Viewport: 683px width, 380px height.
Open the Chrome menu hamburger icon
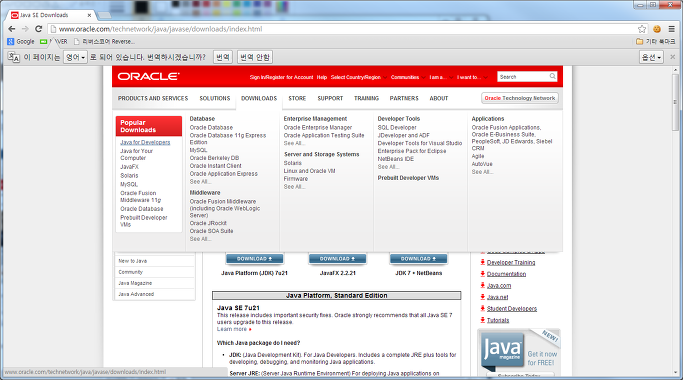(672, 29)
